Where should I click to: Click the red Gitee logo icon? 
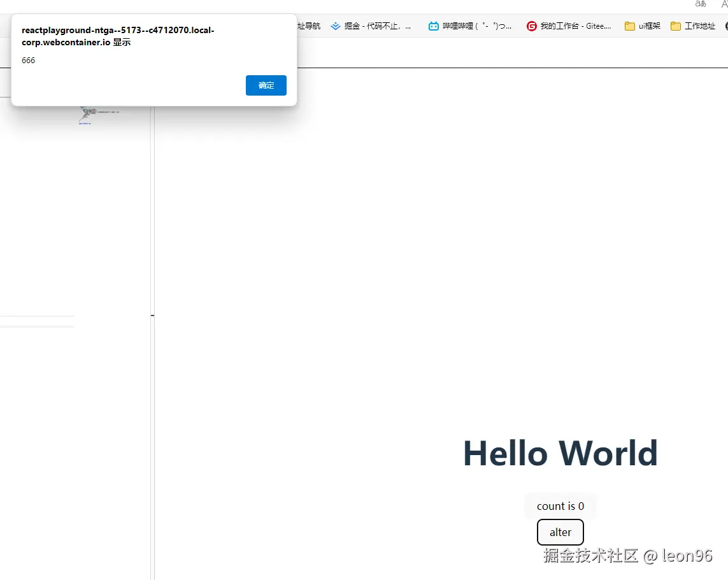click(x=532, y=26)
